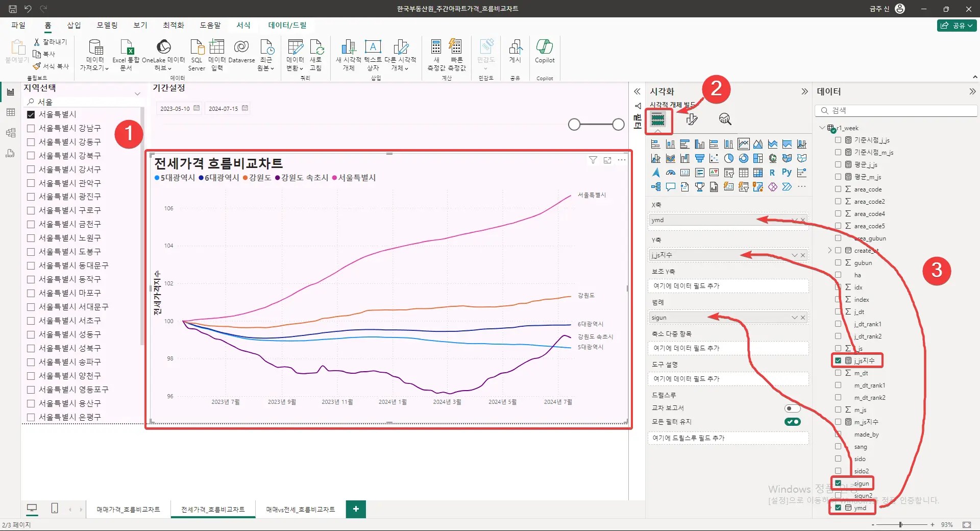Remove the ymd field from X-axis

(x=803, y=220)
